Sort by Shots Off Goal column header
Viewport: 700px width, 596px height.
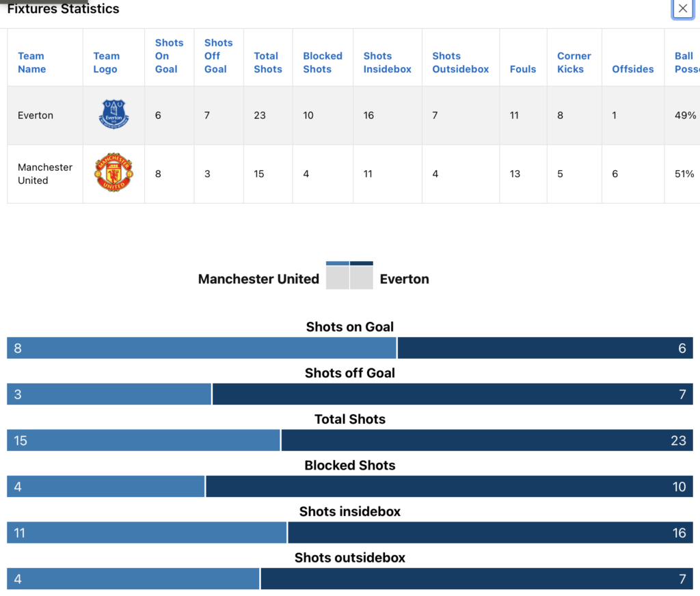[218, 56]
